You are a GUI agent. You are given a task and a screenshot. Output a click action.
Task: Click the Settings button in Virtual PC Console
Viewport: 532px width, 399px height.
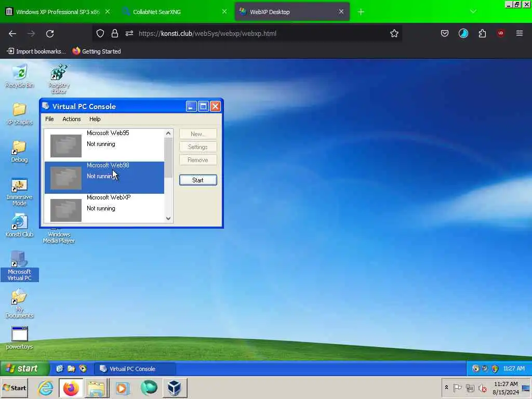point(198,147)
